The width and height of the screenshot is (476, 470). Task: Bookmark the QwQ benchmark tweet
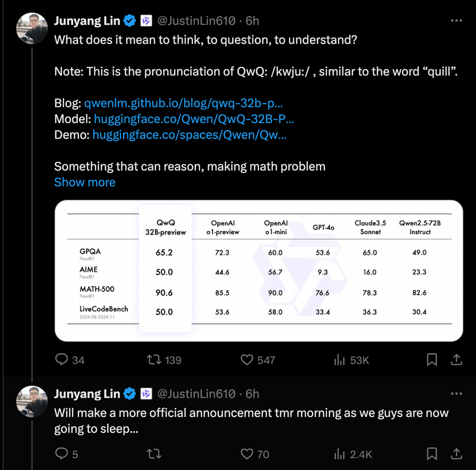432,360
